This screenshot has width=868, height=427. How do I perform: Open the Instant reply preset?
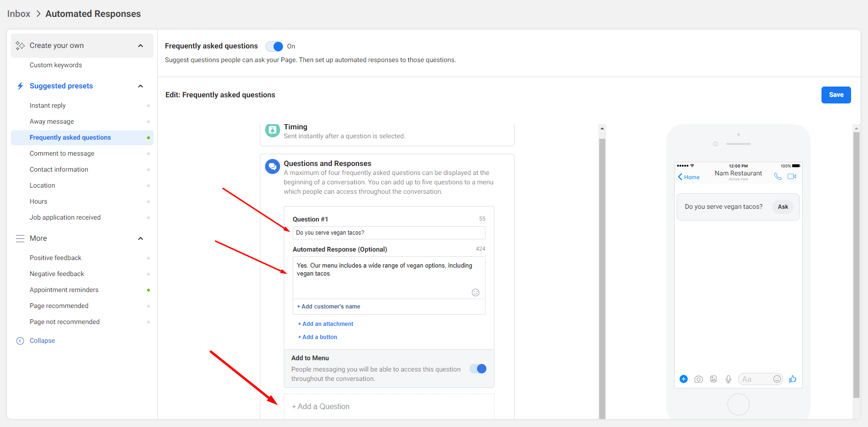47,105
